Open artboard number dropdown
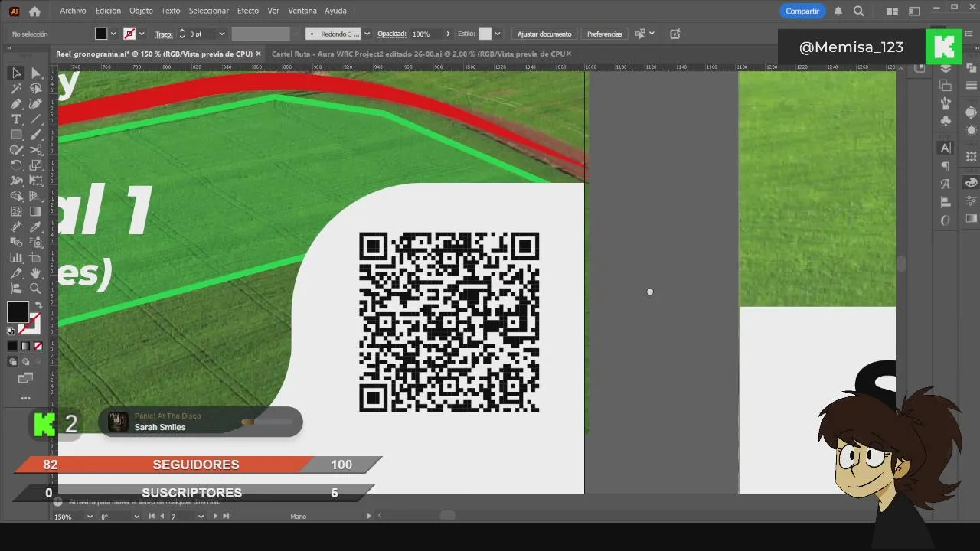980x551 pixels. [201, 517]
